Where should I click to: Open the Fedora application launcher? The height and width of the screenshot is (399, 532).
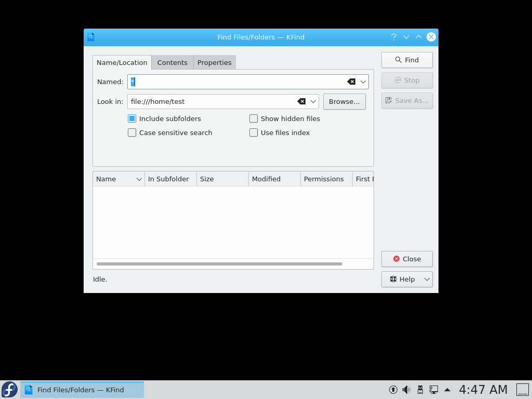pyautogui.click(x=9, y=390)
